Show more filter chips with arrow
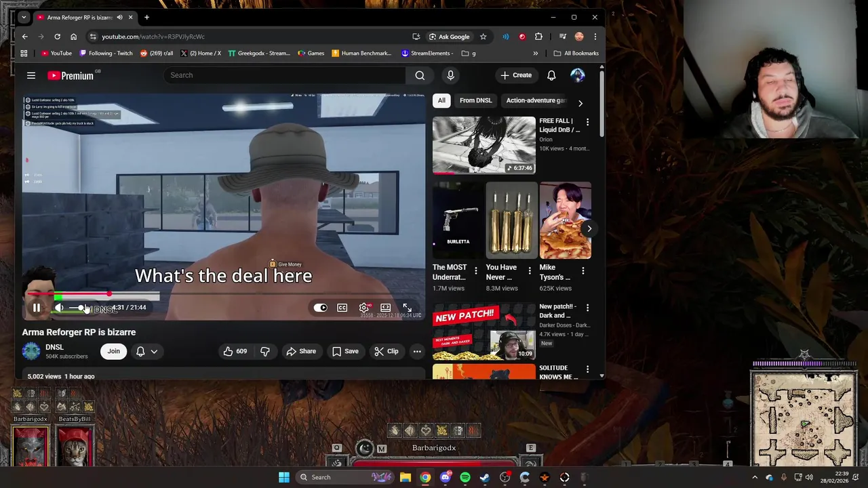This screenshot has height=488, width=868. coord(580,103)
